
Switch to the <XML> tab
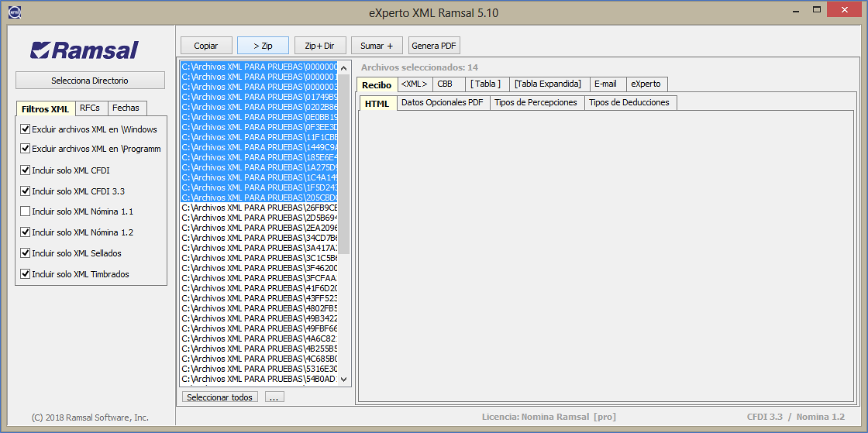tap(415, 84)
